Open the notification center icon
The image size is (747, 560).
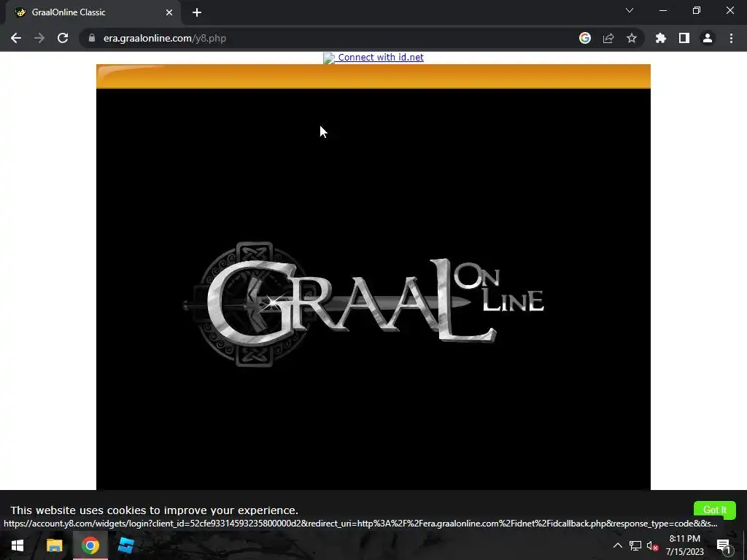pos(724,545)
